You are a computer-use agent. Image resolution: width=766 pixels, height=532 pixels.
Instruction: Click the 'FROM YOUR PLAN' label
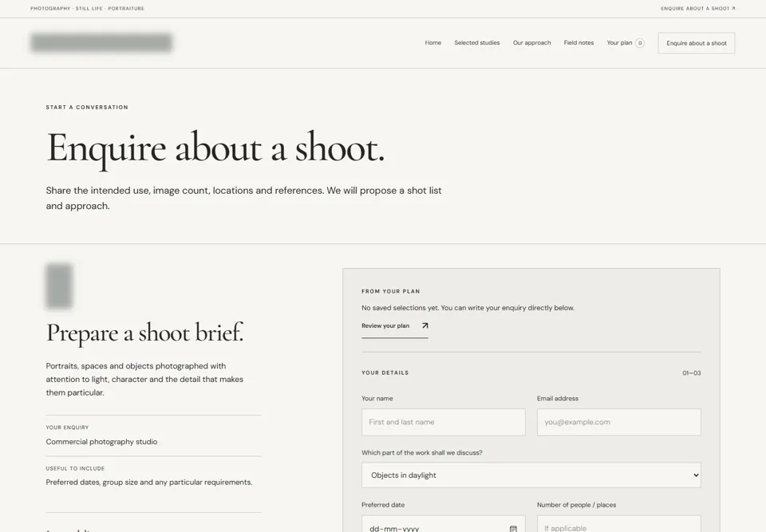pyautogui.click(x=391, y=291)
